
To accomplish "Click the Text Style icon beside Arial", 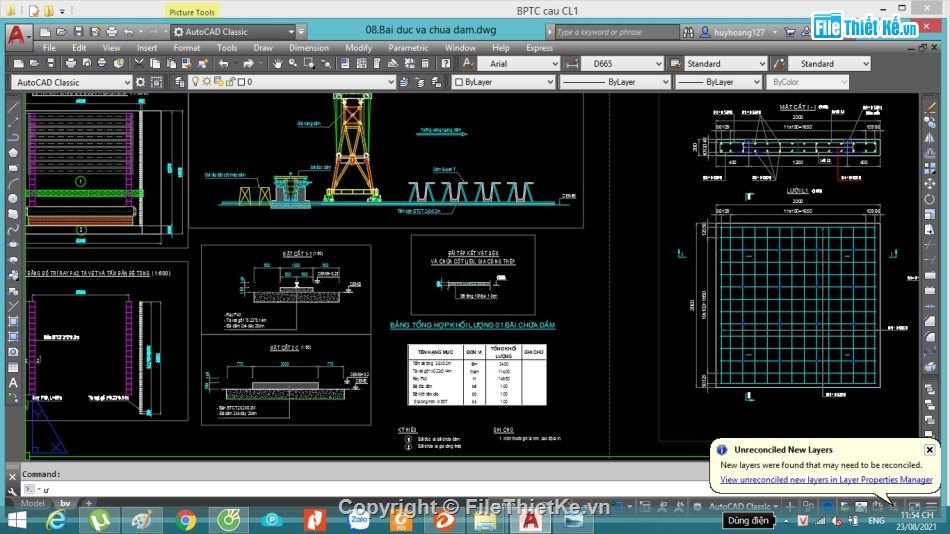I will (x=468, y=63).
